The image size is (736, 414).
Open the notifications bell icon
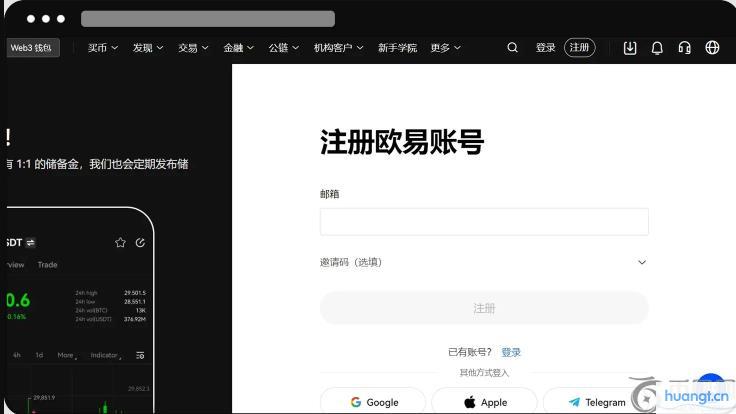[x=657, y=48]
